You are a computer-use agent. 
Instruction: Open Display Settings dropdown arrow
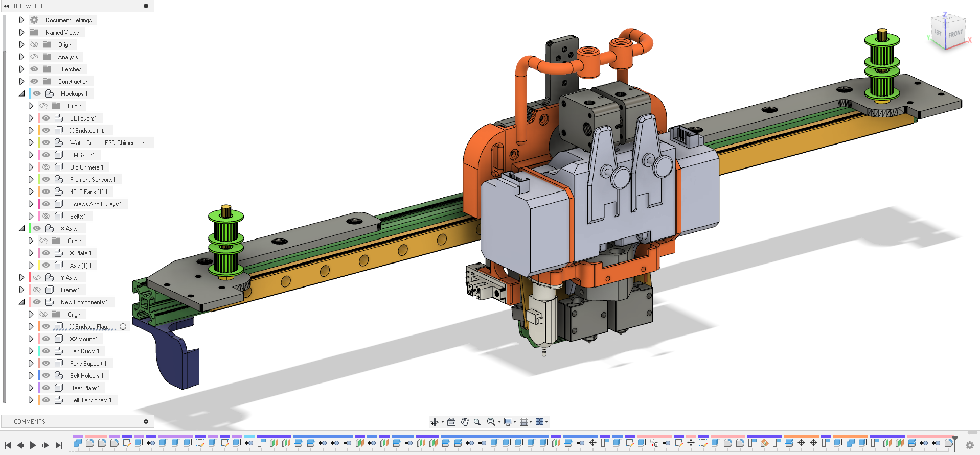coord(515,422)
